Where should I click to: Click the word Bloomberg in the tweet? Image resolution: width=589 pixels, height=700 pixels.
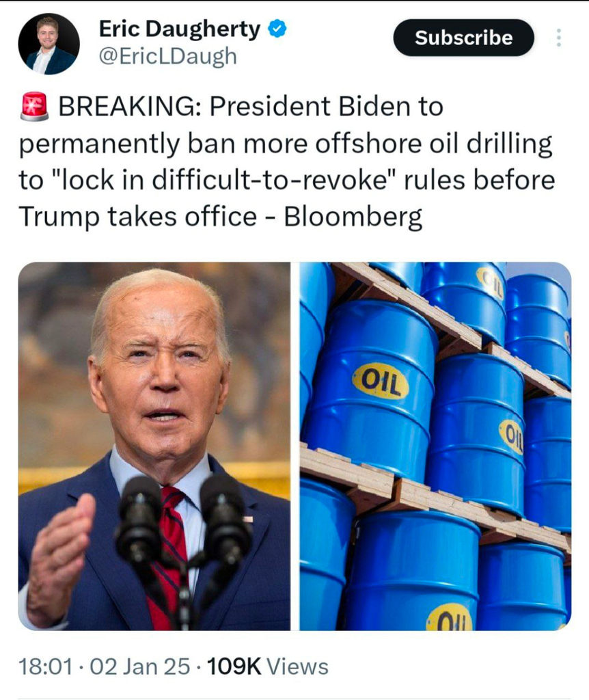pos(353,217)
